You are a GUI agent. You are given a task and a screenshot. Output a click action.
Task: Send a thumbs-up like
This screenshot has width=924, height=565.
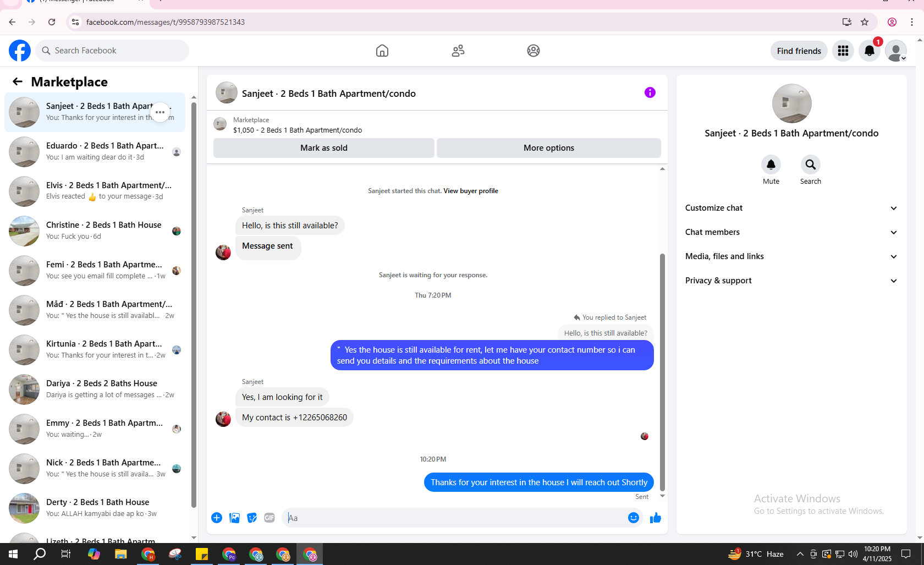click(656, 518)
